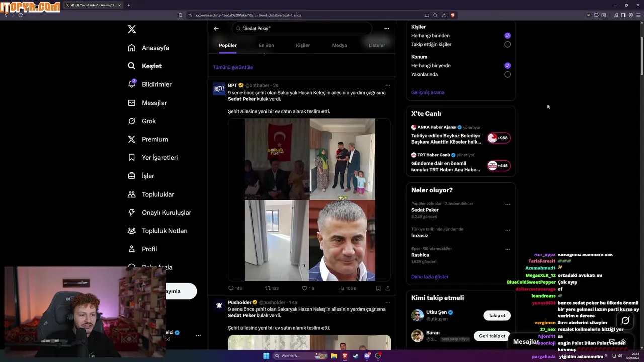Open Topluluk Notları in the sidebar
This screenshot has height=362, width=644.
point(157,231)
